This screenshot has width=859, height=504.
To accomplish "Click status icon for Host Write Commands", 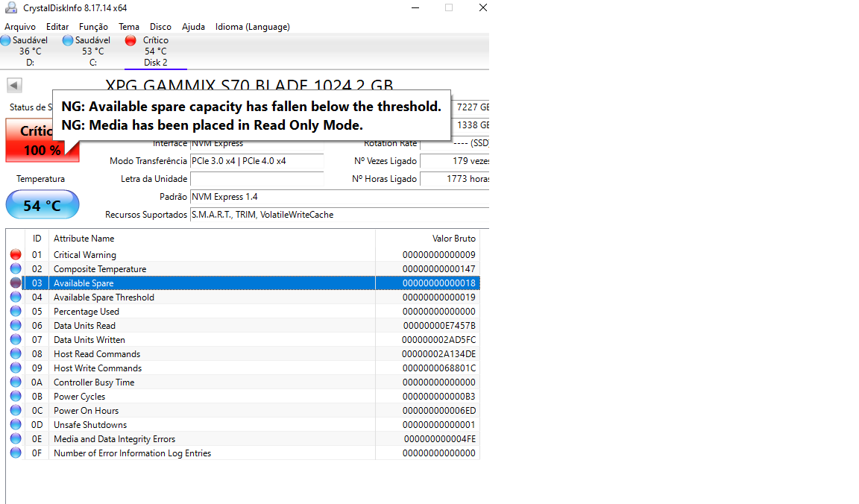I will (16, 368).
